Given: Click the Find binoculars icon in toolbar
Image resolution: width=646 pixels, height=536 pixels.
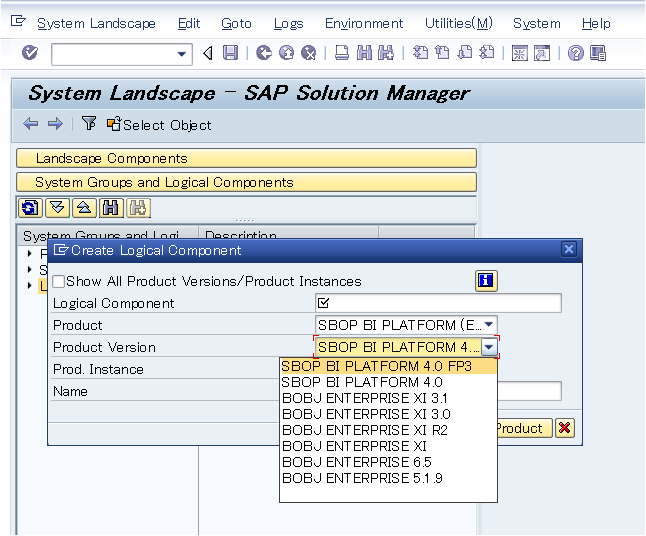Looking at the screenshot, I should 364,53.
